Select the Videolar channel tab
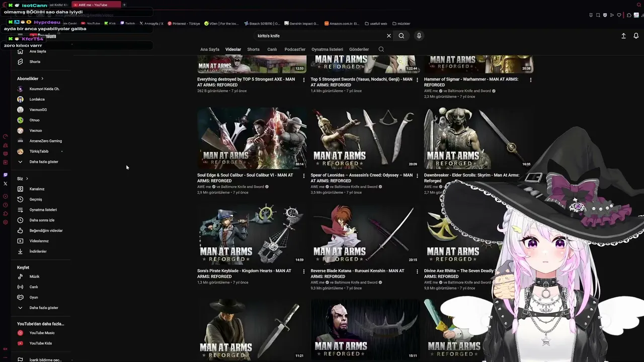The image size is (644, 362). click(x=233, y=49)
